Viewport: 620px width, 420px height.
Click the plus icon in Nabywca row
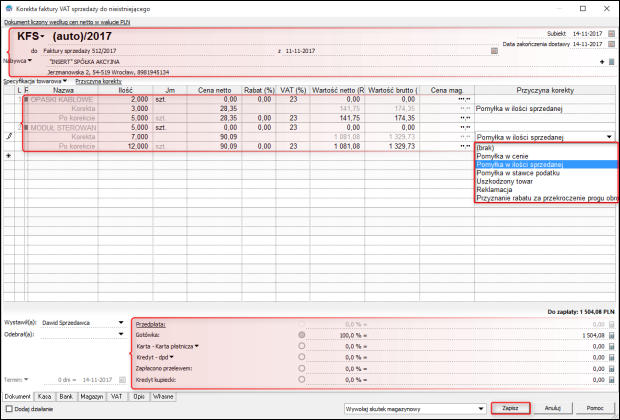[602, 62]
